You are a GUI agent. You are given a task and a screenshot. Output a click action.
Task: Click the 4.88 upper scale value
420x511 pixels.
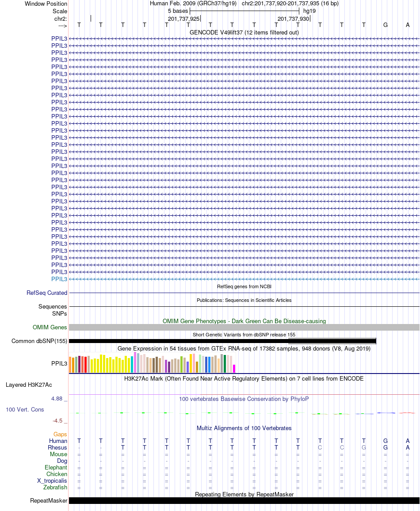[x=57, y=399]
